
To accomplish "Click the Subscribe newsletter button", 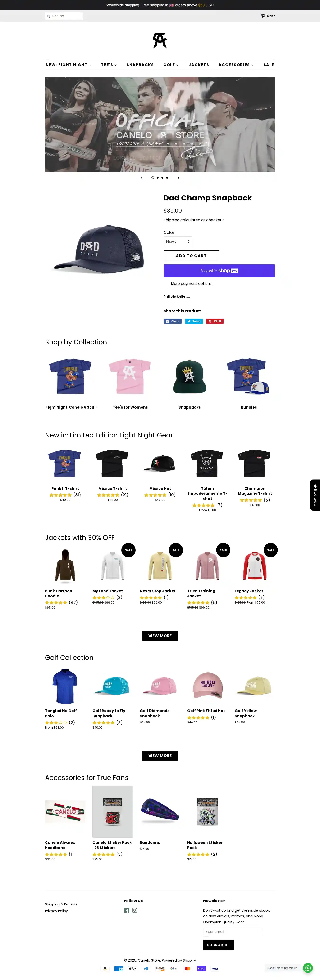I will point(218,945).
